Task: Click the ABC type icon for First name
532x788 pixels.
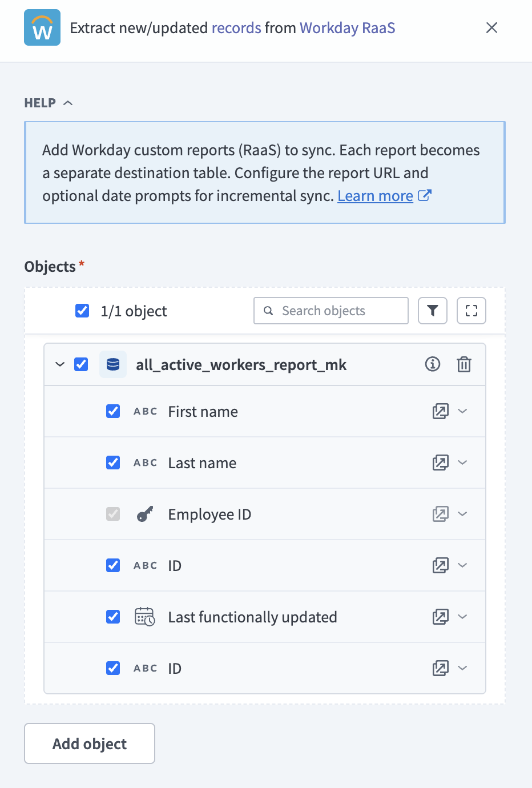Action: [x=145, y=411]
